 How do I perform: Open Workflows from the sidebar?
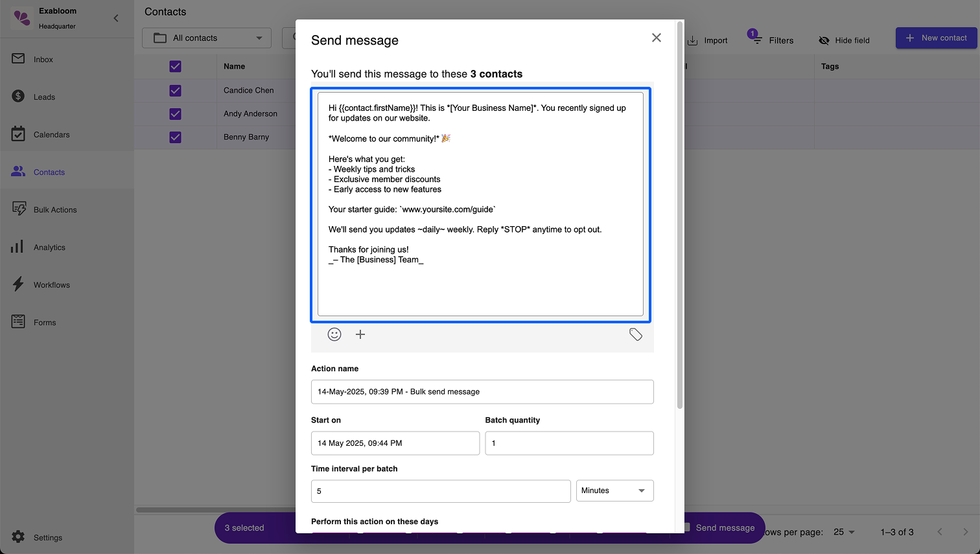click(x=51, y=285)
